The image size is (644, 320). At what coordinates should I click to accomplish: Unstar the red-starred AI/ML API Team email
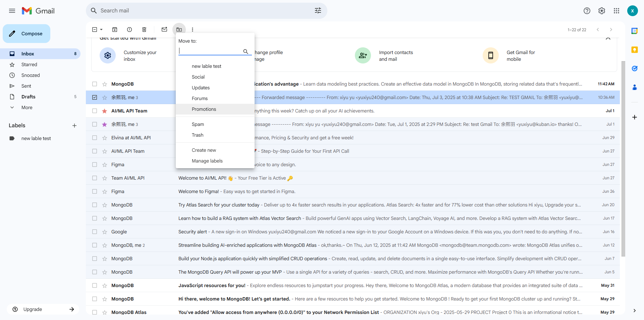pos(105,111)
